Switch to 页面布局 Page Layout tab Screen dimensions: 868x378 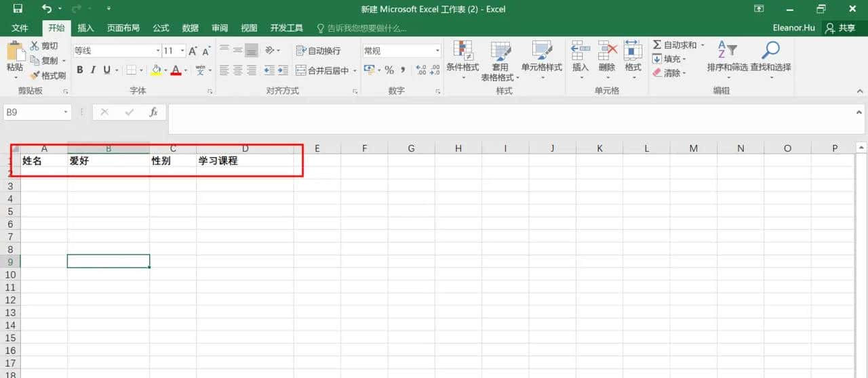123,28
